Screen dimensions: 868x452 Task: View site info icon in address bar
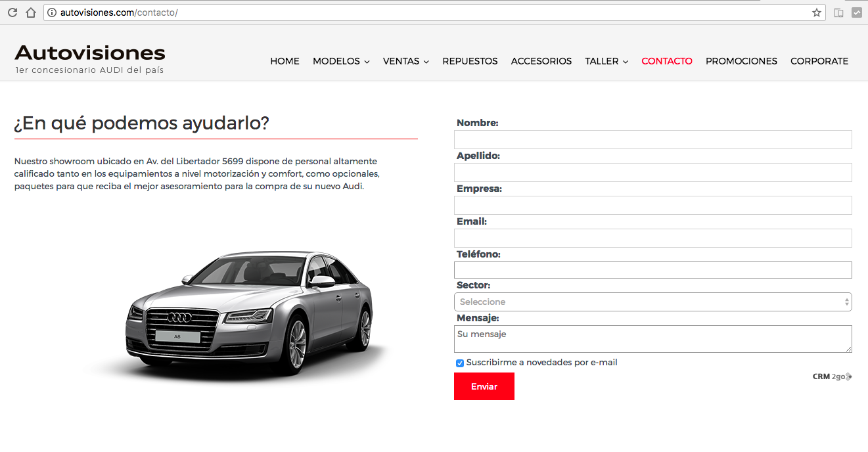click(x=52, y=12)
